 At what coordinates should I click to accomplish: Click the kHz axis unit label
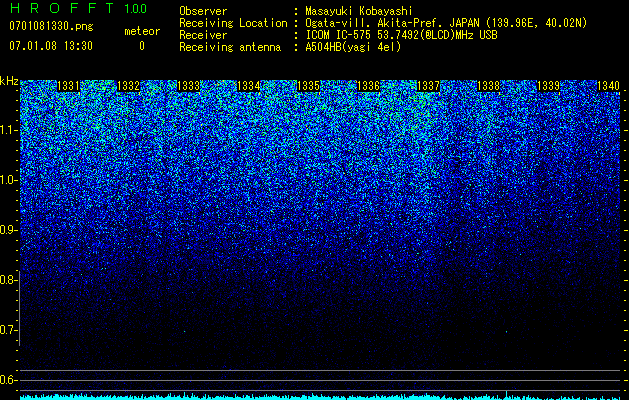(9, 81)
